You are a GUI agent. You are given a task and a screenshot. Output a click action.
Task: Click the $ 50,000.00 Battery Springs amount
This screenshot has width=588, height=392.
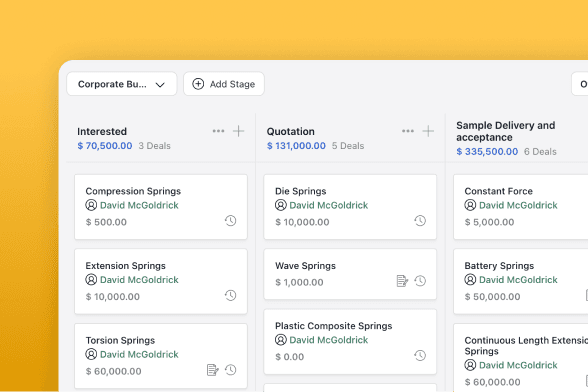click(492, 297)
